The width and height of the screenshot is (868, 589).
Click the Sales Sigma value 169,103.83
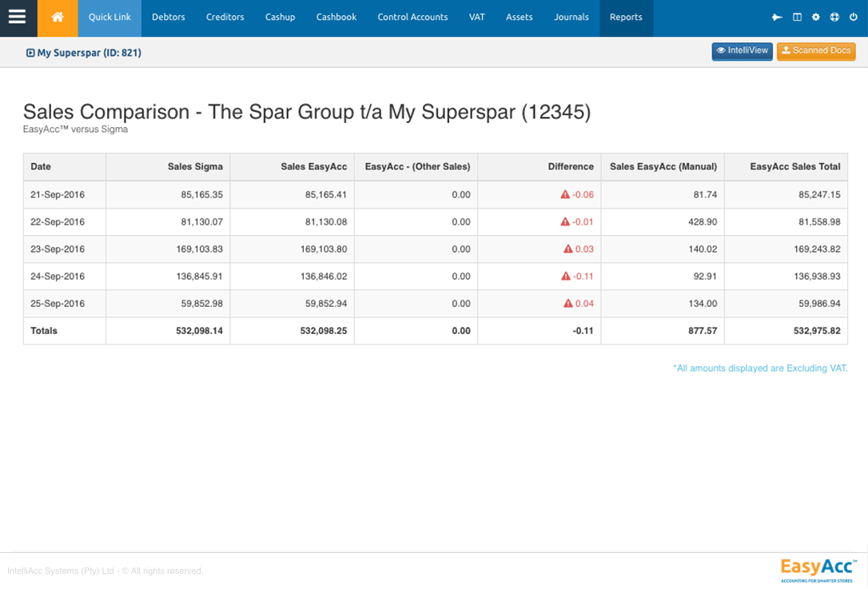click(x=199, y=249)
